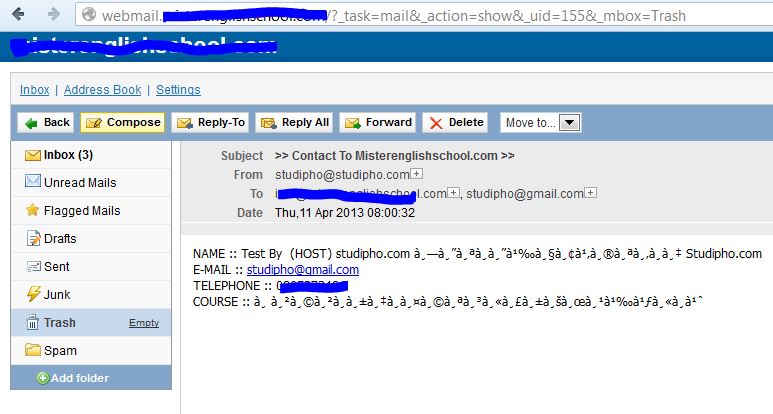Click the Move to dropdown arrow
Screen dimensions: 773x414
569,123
